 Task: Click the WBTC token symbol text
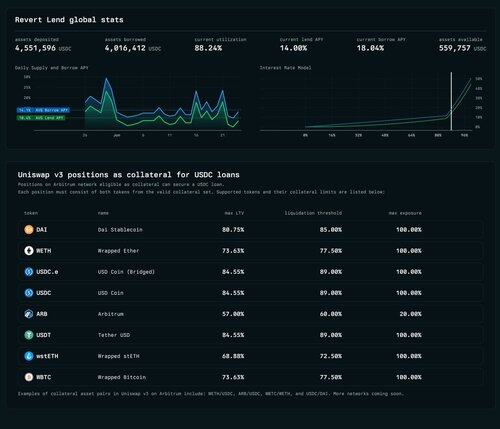pos(44,377)
